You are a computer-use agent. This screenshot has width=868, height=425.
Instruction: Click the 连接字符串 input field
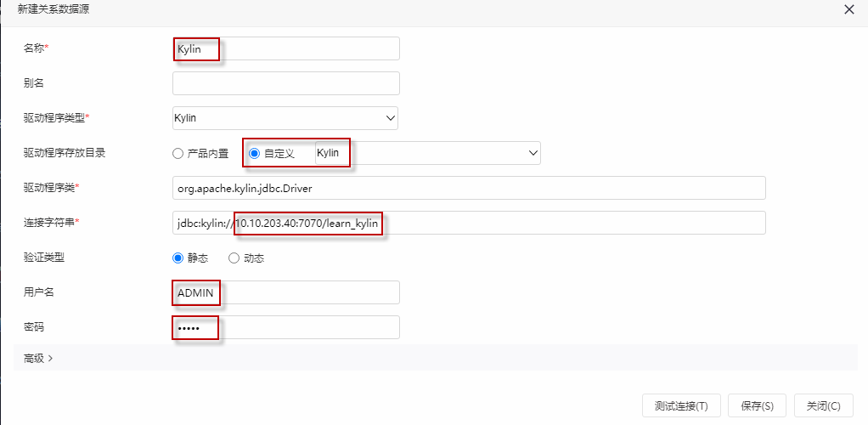coord(469,223)
